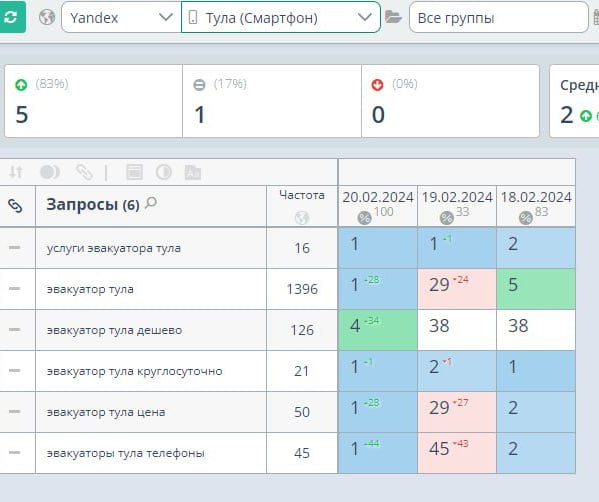Click dash icon in услуги эвакуатора тула row

pyautogui.click(x=15, y=248)
